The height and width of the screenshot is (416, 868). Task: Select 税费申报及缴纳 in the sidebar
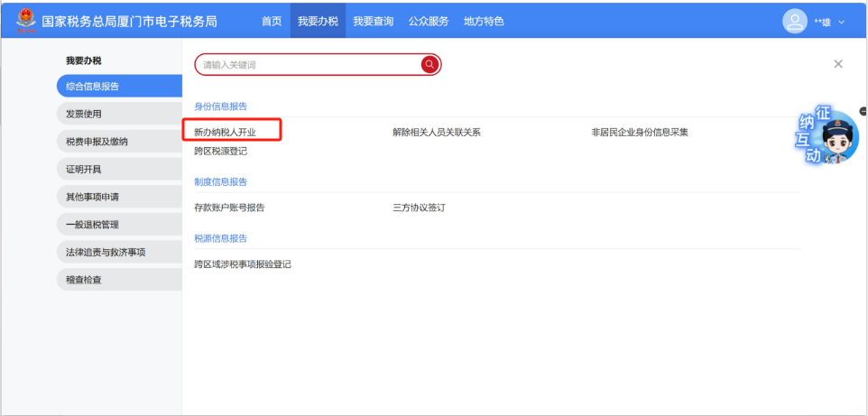(x=120, y=142)
